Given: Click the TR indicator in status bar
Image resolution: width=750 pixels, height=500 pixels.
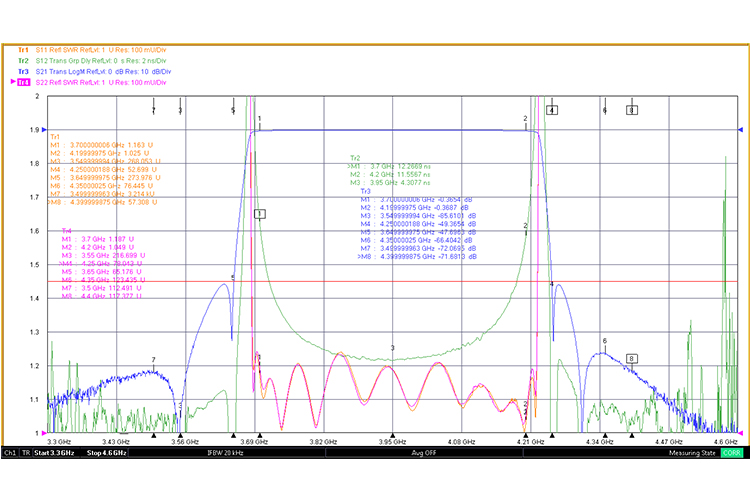Looking at the screenshot, I should click(27, 453).
